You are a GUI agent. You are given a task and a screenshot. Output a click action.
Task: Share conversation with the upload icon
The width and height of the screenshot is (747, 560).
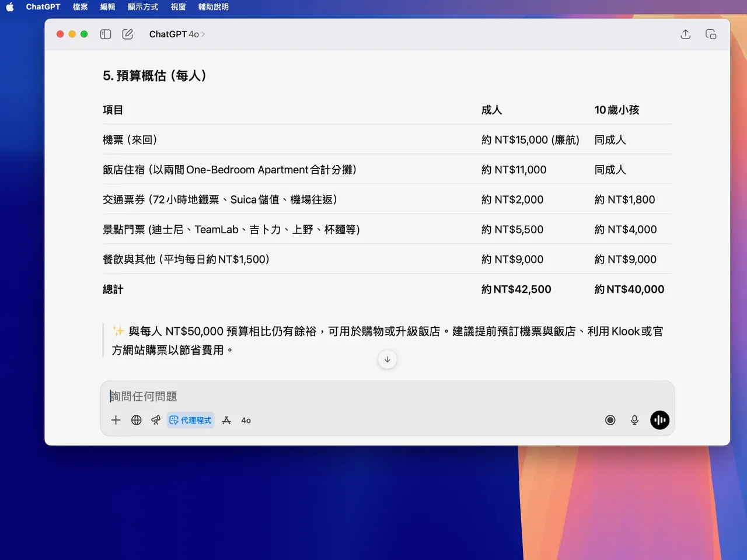pyautogui.click(x=686, y=34)
